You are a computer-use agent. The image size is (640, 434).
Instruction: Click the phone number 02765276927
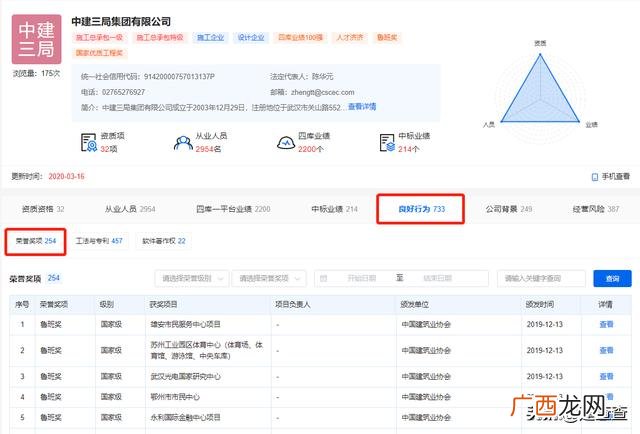click(x=123, y=92)
